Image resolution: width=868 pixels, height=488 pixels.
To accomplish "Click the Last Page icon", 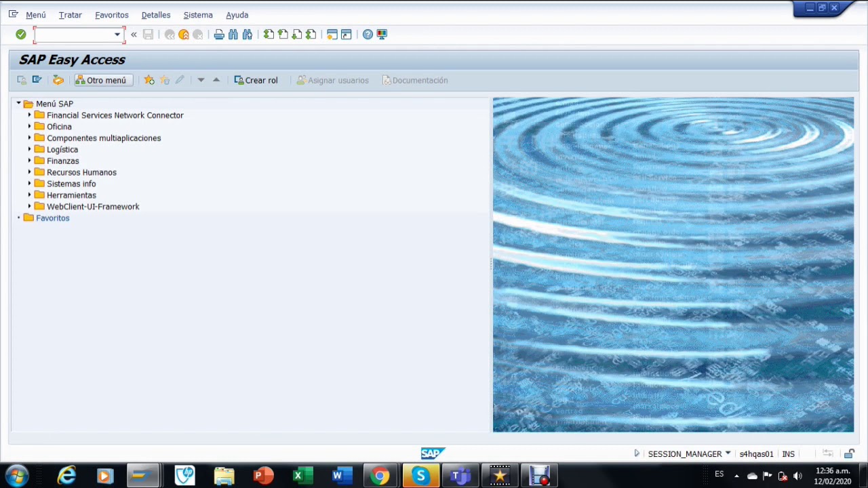I will [311, 35].
